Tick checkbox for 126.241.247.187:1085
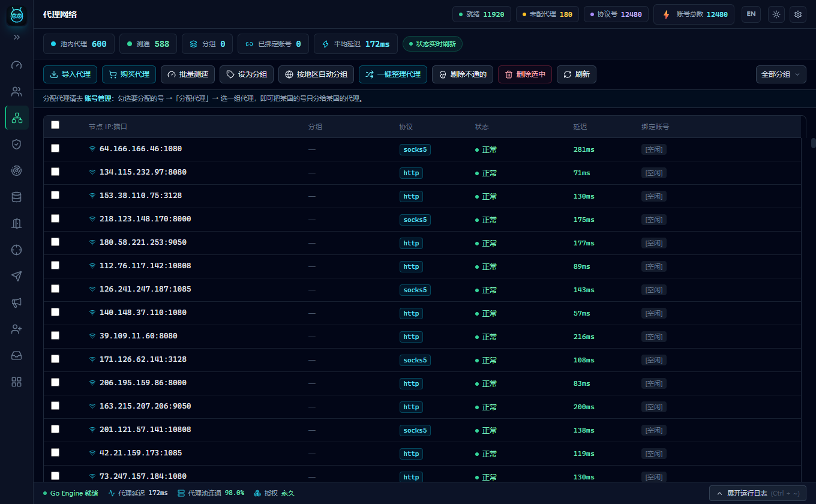The width and height of the screenshot is (816, 504). click(55, 289)
